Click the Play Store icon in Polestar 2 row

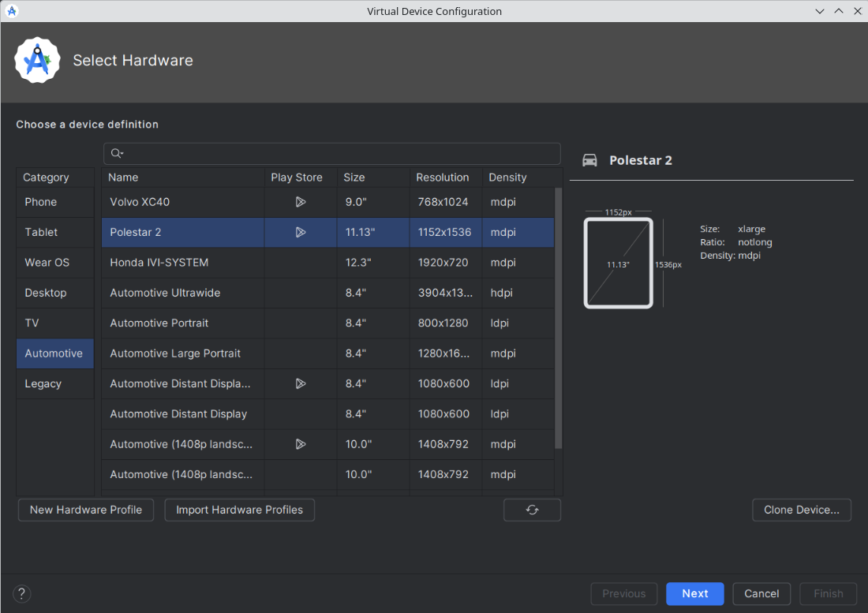[300, 233]
